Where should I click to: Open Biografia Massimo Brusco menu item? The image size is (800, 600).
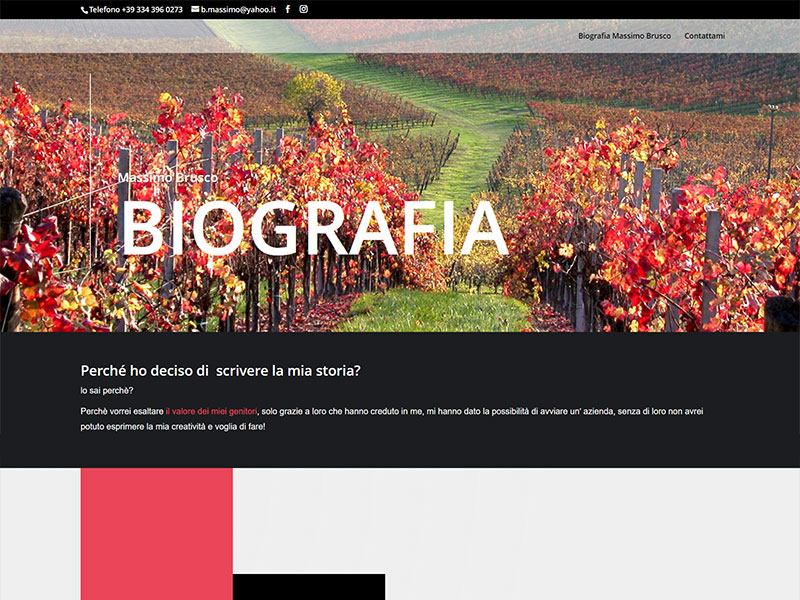(624, 36)
